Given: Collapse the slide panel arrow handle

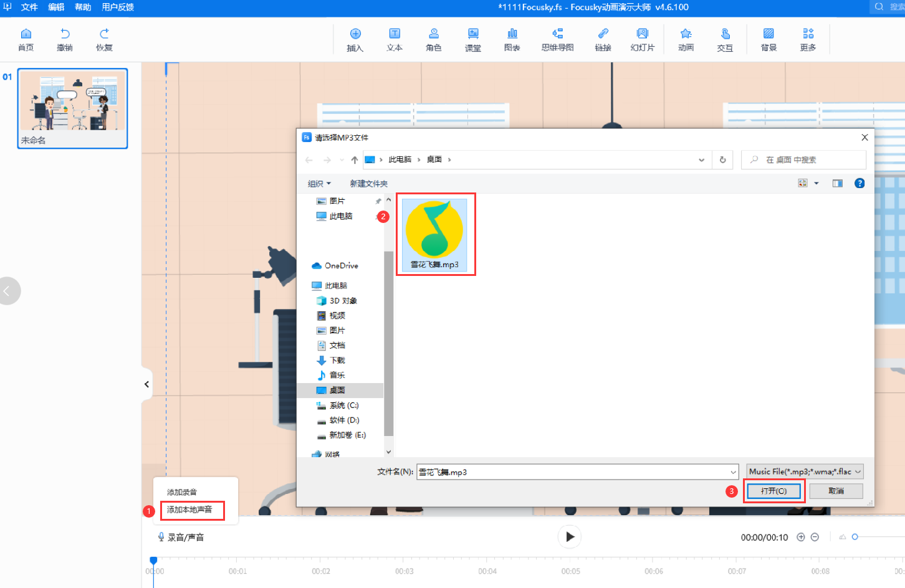Looking at the screenshot, I should pyautogui.click(x=147, y=384).
